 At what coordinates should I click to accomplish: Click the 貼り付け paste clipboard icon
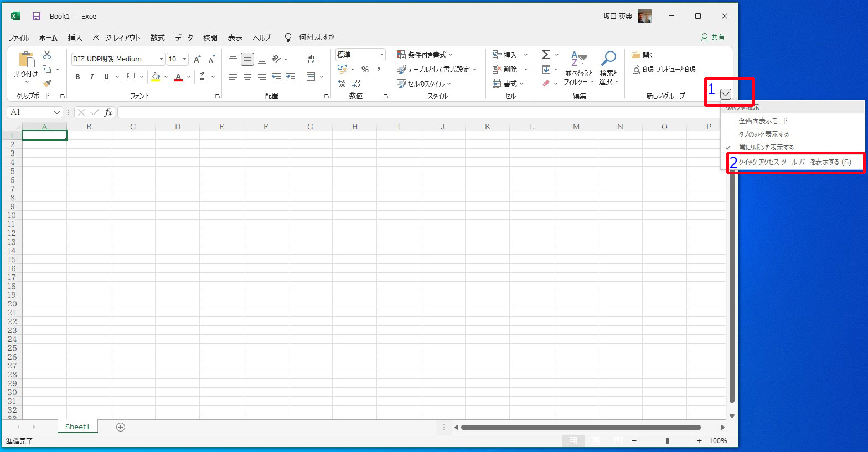click(26, 59)
